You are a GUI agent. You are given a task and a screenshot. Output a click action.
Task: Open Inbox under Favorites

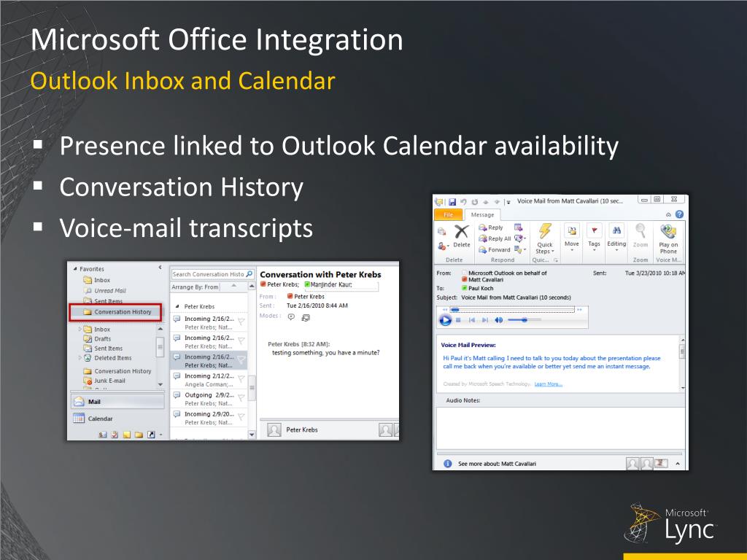(x=97, y=280)
